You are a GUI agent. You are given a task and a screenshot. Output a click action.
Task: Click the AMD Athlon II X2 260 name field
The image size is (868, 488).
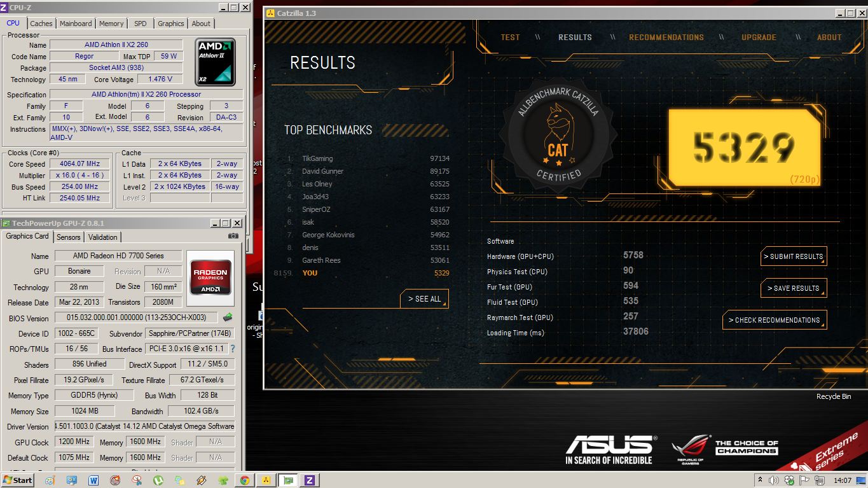point(116,45)
